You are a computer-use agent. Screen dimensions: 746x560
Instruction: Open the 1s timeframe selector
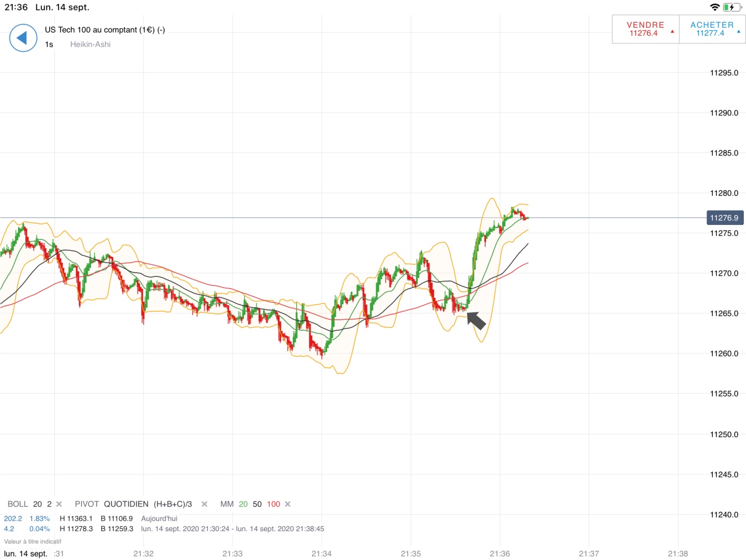[49, 45]
